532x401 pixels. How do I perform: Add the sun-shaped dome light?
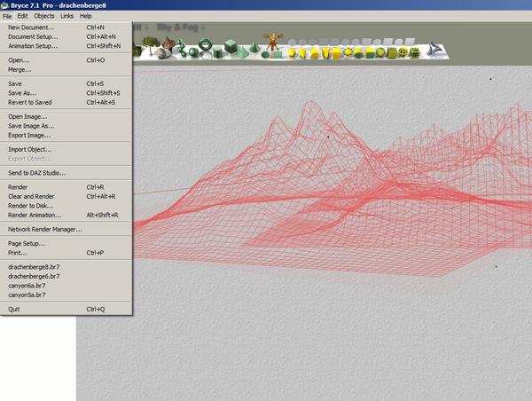[x=348, y=52]
